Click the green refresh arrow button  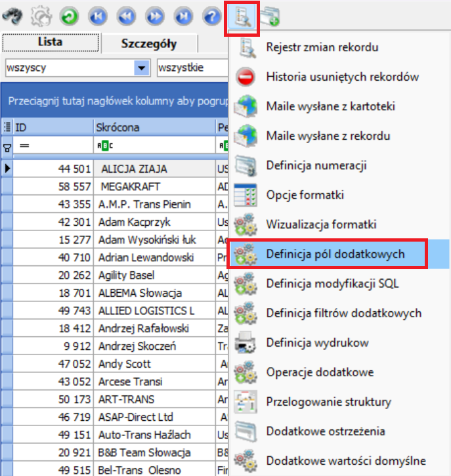coord(69,16)
